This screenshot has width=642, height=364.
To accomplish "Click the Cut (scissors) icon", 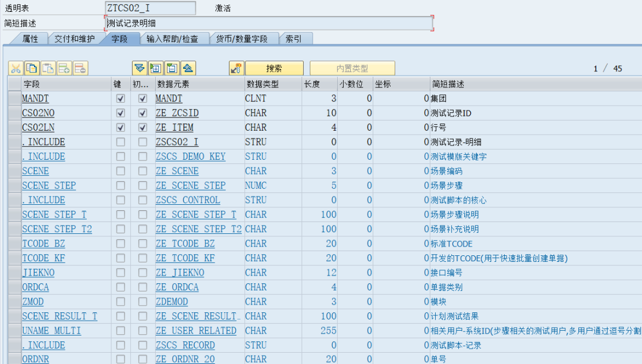I will tap(15, 68).
